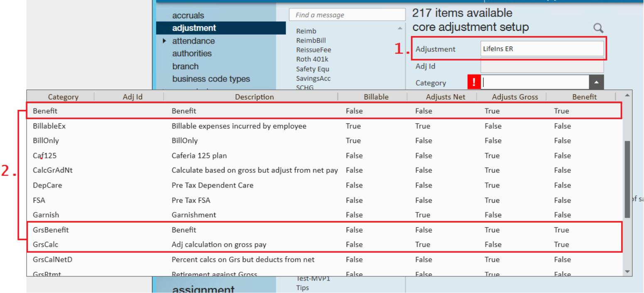
Task: Select adjustment in the sidebar
Action: tap(194, 28)
